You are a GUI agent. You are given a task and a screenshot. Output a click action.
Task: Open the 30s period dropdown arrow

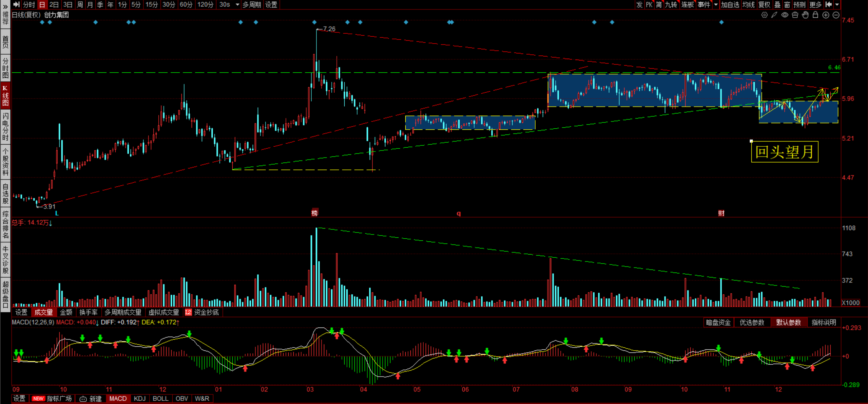(x=237, y=4)
